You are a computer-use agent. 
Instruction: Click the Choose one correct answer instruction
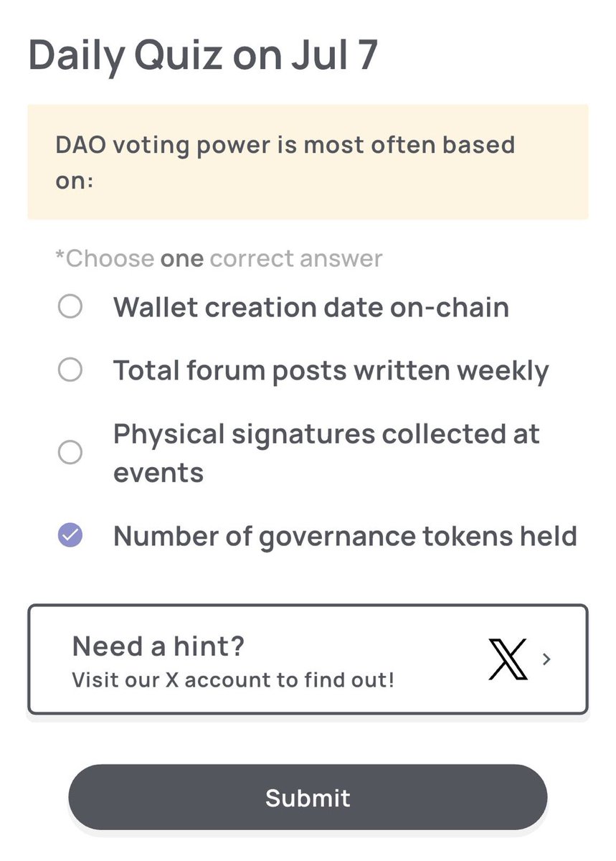(x=219, y=258)
